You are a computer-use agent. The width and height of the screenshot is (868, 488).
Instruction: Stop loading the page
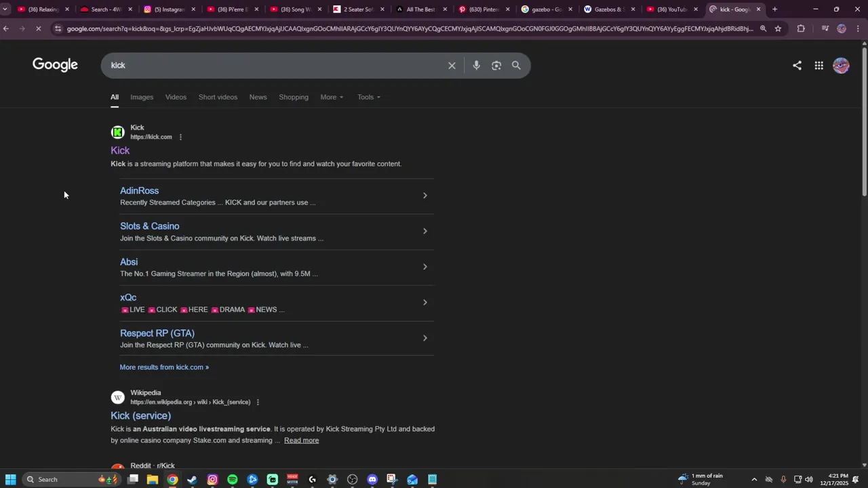(39, 28)
